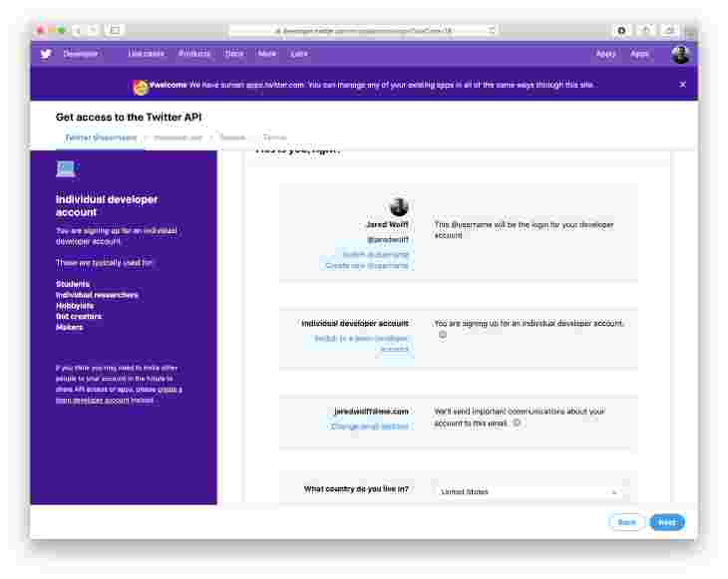728x579 pixels.
Task: Open the Developer home link
Action: click(81, 54)
